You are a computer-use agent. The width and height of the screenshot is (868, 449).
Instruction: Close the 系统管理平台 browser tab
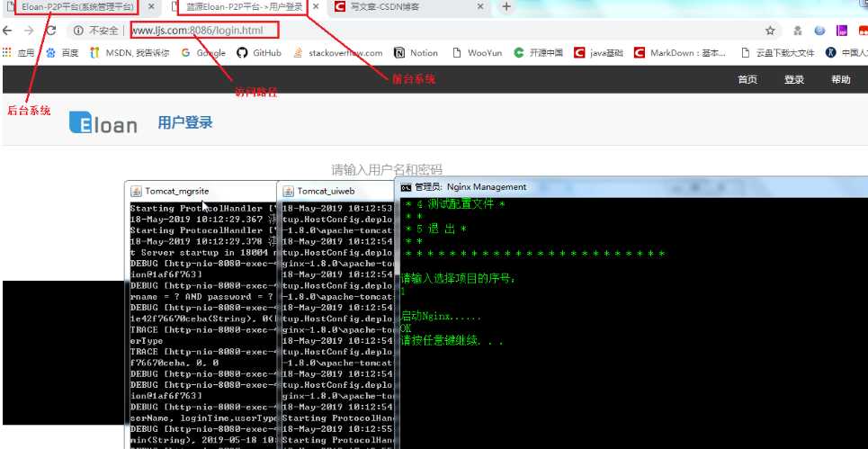151,7
